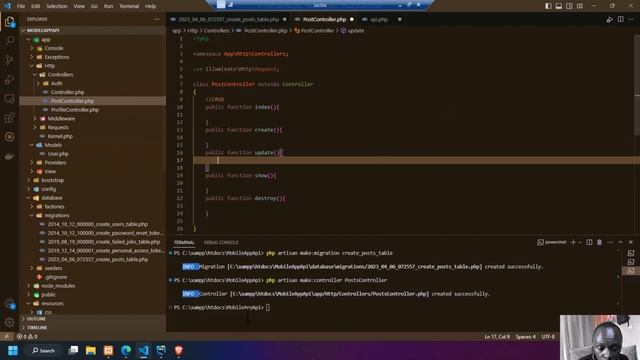Open the Docker whale icon view
Viewport: 640px width, 360px height.
9,156
